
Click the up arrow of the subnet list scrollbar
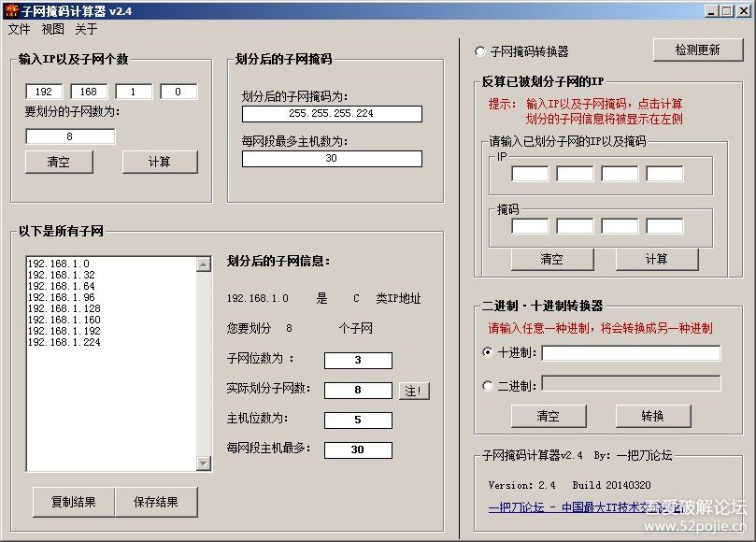[x=204, y=263]
